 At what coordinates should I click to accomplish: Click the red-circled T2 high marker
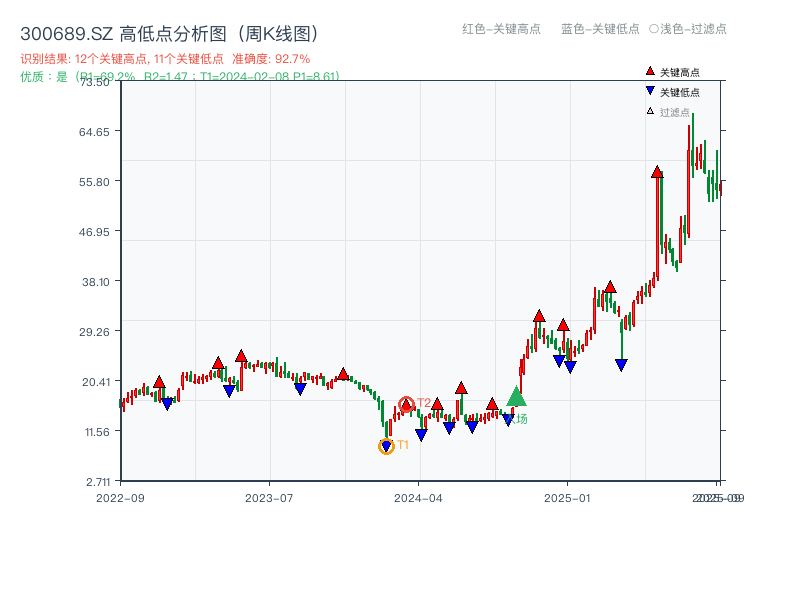click(x=406, y=405)
